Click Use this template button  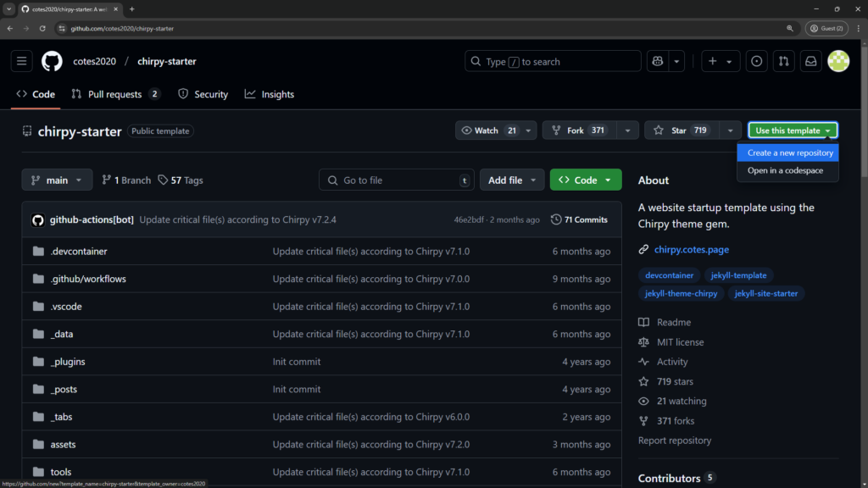793,130
